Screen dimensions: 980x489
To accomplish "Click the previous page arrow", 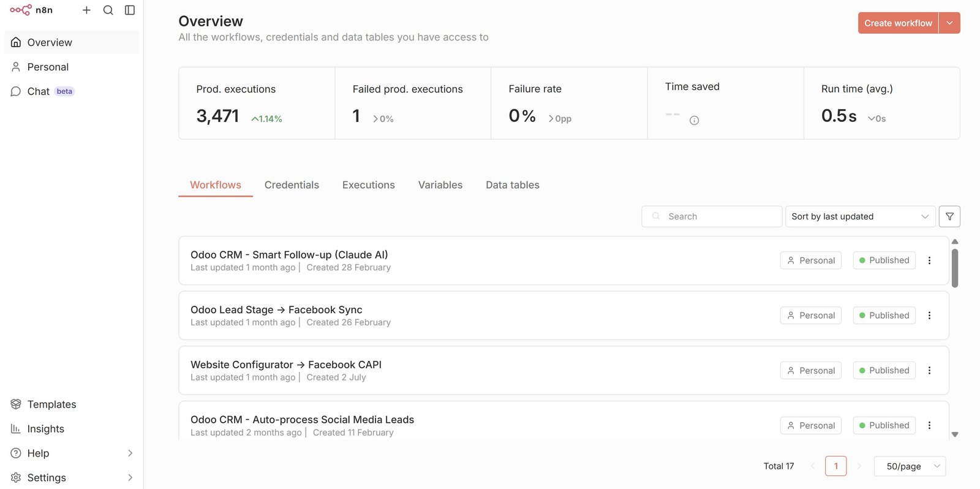I will coord(813,466).
